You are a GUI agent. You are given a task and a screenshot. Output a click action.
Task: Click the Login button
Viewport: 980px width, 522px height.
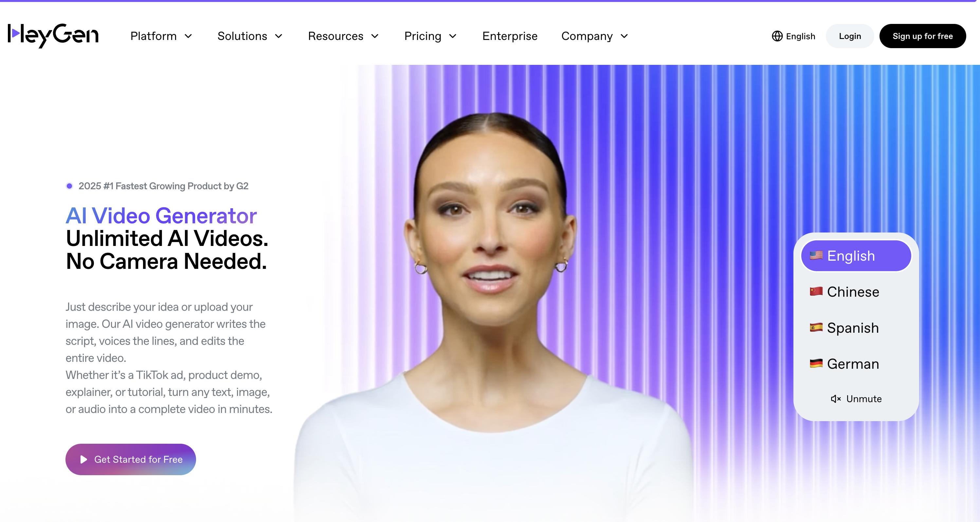(x=850, y=36)
